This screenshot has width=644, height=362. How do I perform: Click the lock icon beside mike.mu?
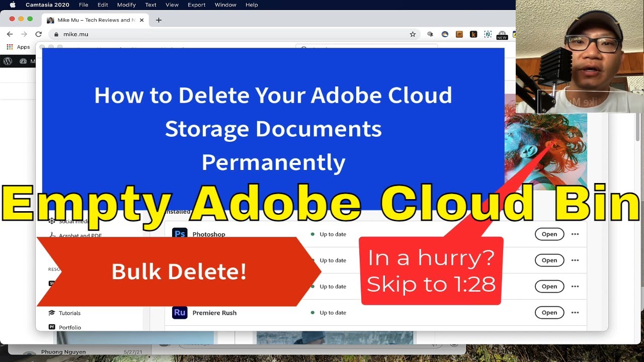pyautogui.click(x=56, y=34)
